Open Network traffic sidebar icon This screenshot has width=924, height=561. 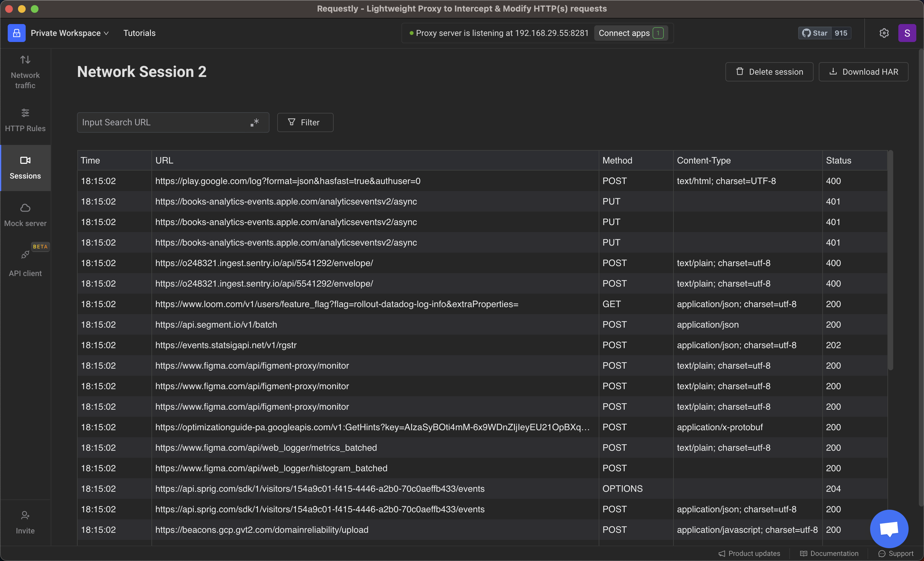coord(25,60)
